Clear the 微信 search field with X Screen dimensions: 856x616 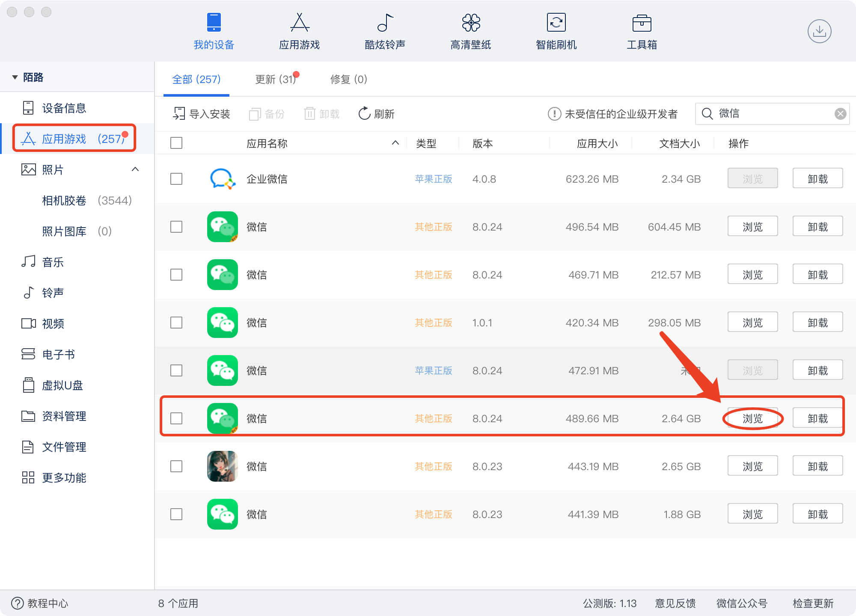click(x=840, y=113)
